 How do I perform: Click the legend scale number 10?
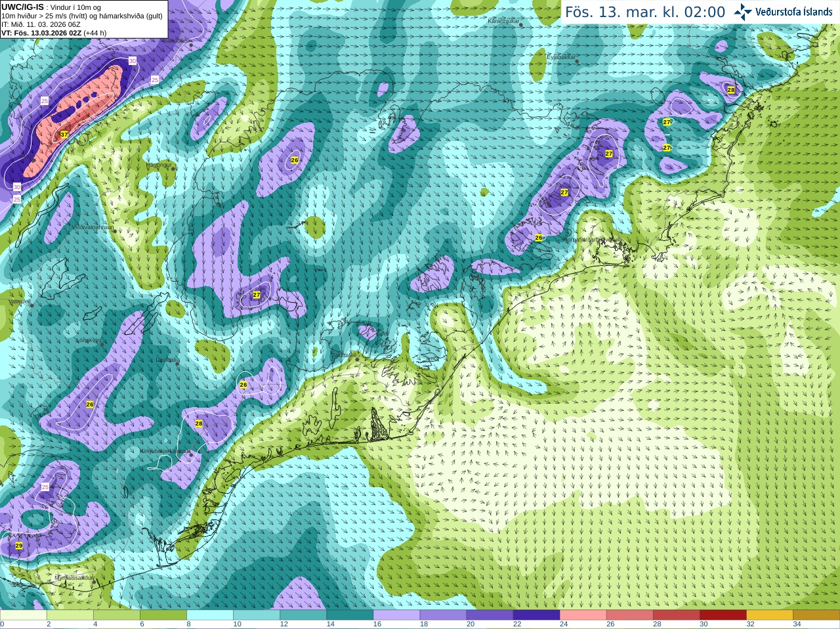tap(238, 624)
